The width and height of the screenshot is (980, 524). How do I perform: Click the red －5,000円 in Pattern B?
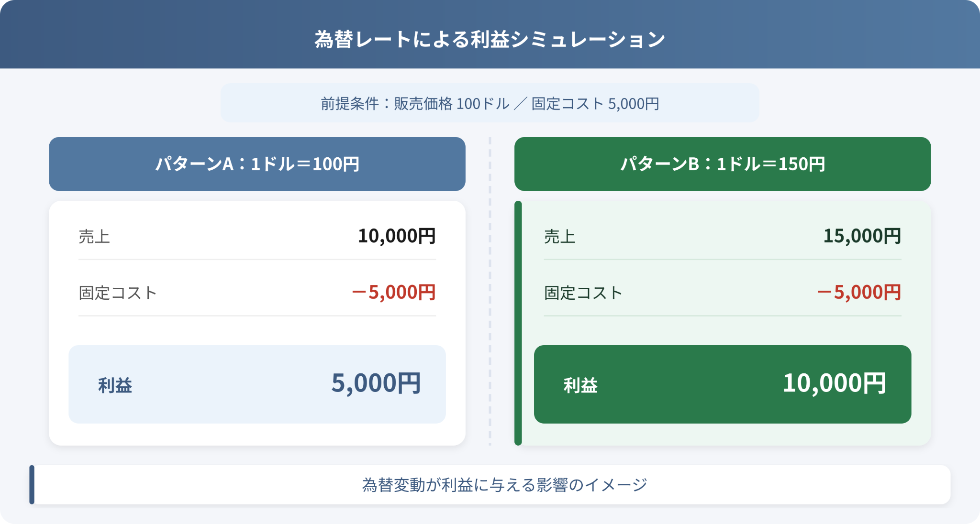click(859, 292)
